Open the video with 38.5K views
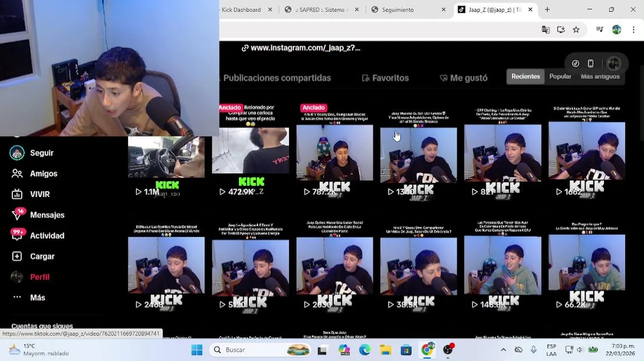This screenshot has height=361, width=644. [x=418, y=266]
